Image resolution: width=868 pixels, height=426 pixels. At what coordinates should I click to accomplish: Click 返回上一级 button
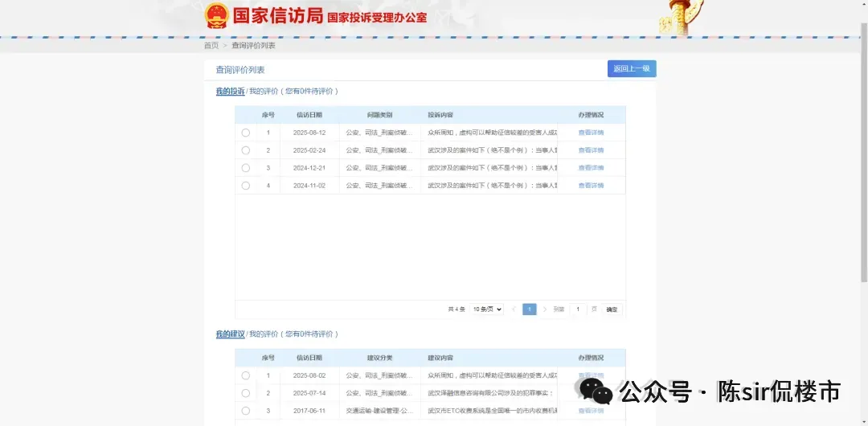click(x=632, y=68)
